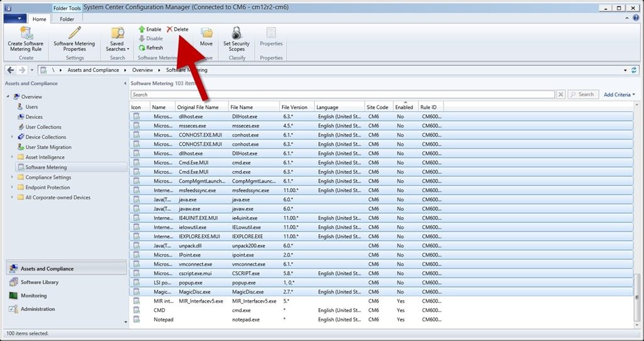Select the msseces.exe rule row
The image size is (644, 341).
381,126
